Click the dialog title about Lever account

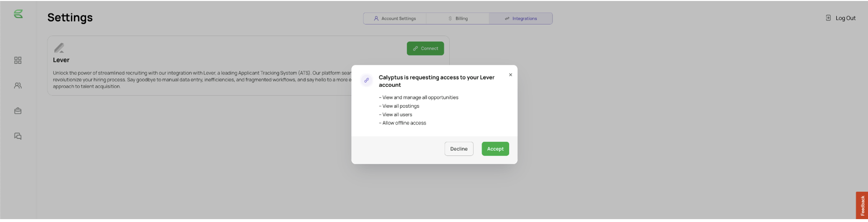[x=436, y=81]
